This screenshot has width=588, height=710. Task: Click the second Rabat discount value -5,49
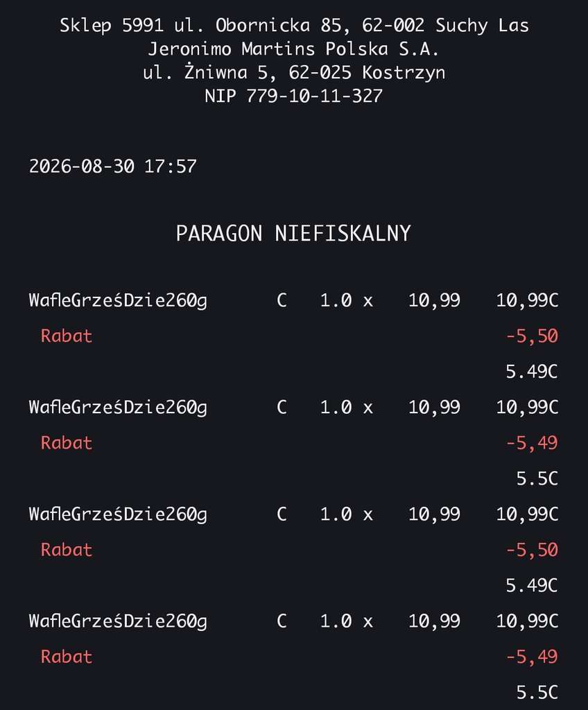point(532,443)
